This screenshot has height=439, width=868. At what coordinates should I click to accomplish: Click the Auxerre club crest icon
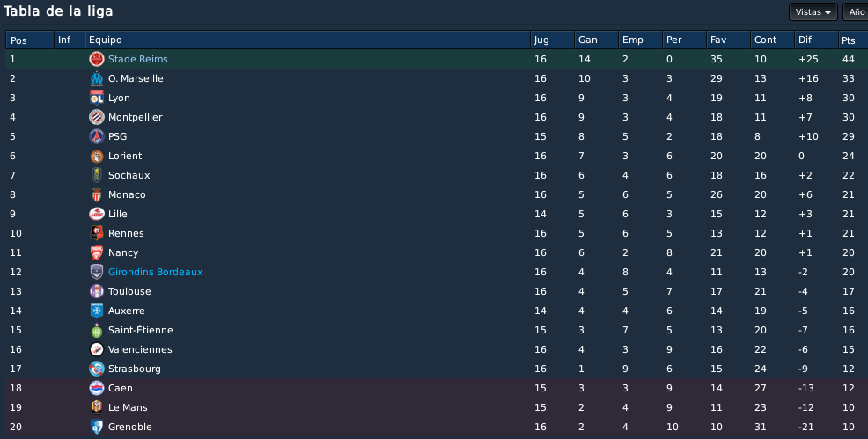point(97,311)
